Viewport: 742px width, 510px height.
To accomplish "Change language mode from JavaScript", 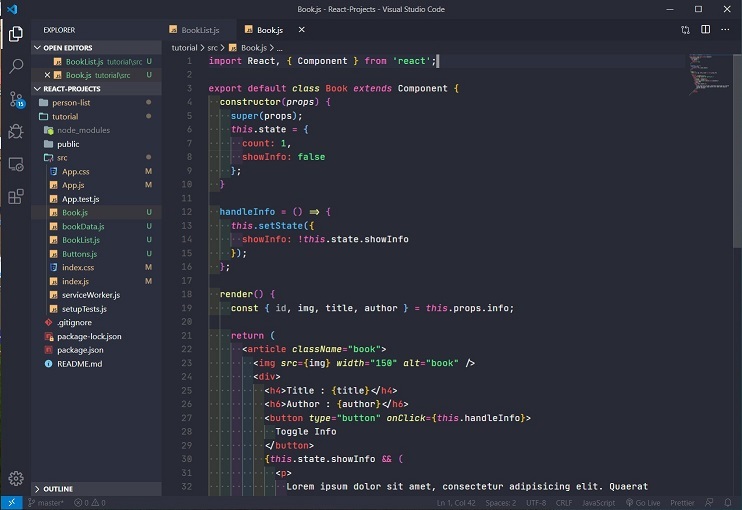I will pyautogui.click(x=598, y=503).
